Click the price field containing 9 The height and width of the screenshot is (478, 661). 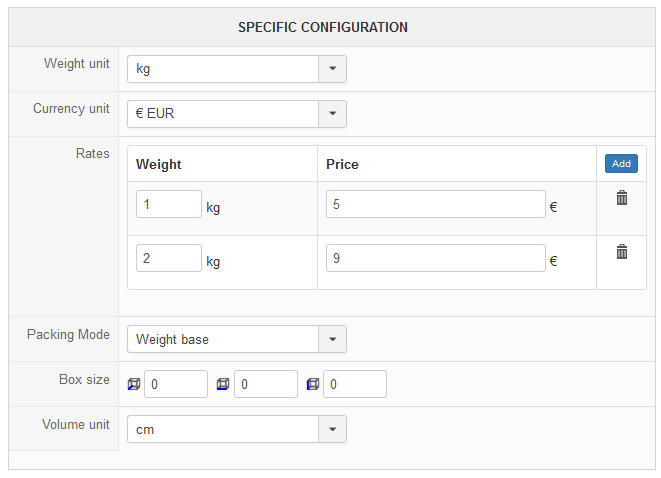435,258
